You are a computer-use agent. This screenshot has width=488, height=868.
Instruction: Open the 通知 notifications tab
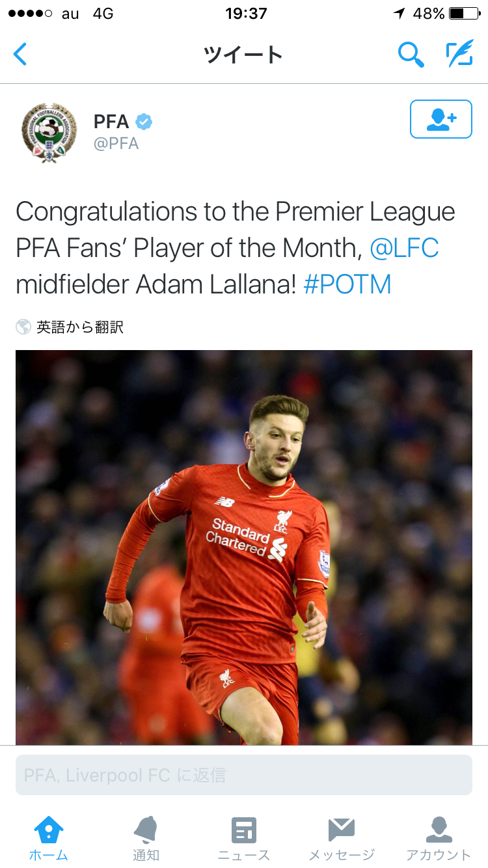146,839
